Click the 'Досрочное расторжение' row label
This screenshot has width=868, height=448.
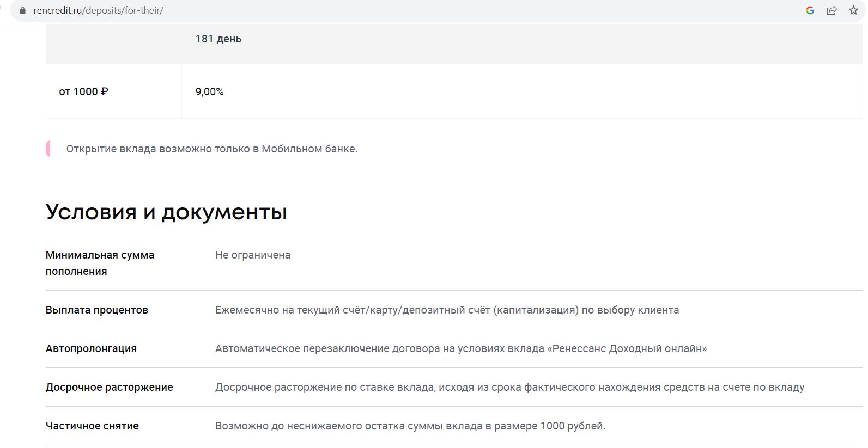coord(110,387)
